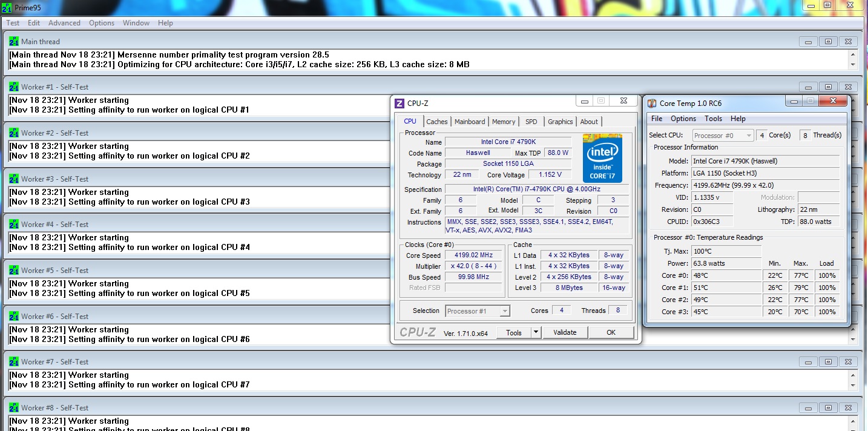Click the Worker #8 Self-Test window icon
This screenshot has height=431, width=868.
[x=14, y=407]
